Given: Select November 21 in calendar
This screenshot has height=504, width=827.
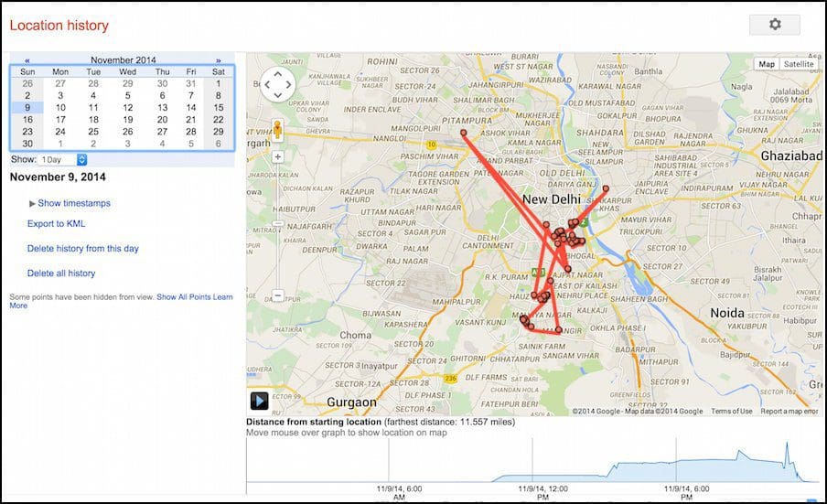Looking at the screenshot, I should coord(191,120).
